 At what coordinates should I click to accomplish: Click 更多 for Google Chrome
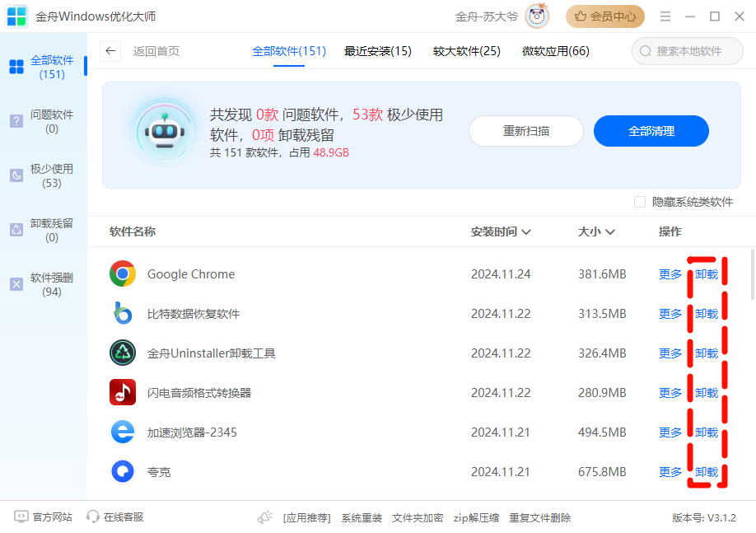coord(670,274)
